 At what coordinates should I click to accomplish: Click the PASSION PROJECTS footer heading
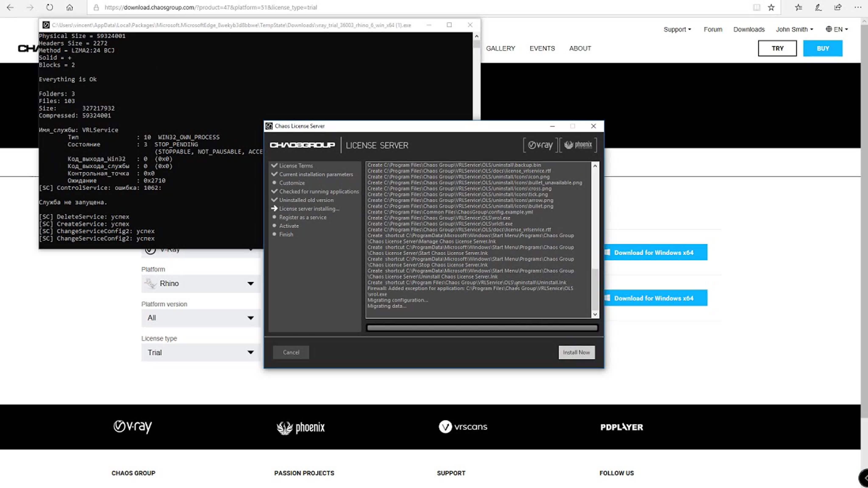pos(304,473)
